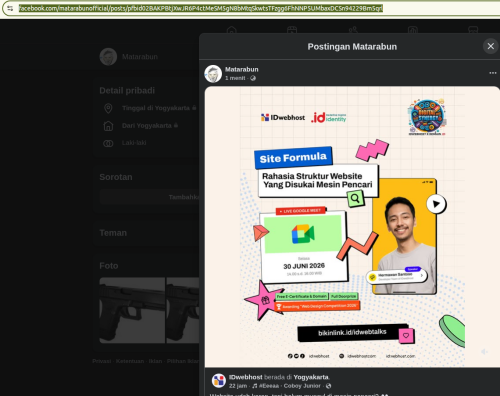Click the gender icon beside Laki-laki
500x396 pixels.
pyautogui.click(x=108, y=143)
